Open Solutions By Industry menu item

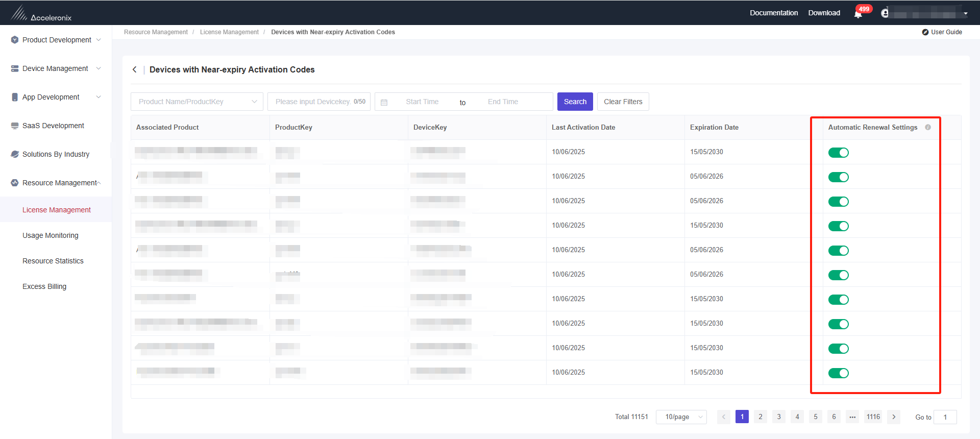(56, 154)
